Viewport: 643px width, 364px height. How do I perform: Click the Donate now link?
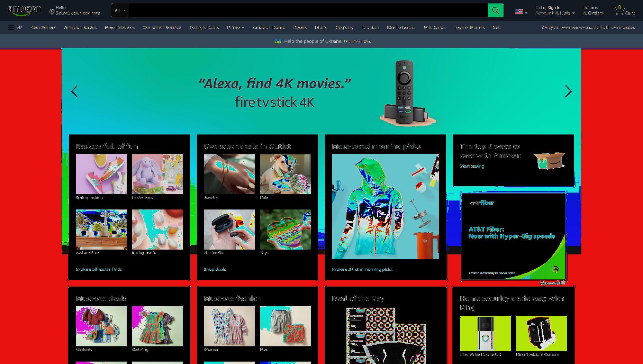[357, 41]
